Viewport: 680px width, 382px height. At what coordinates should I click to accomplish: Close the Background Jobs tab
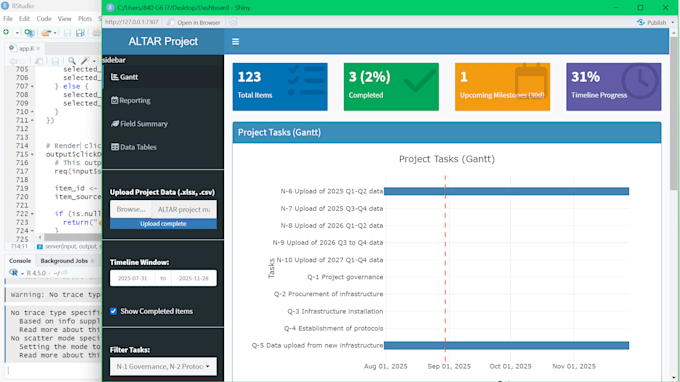pos(92,261)
